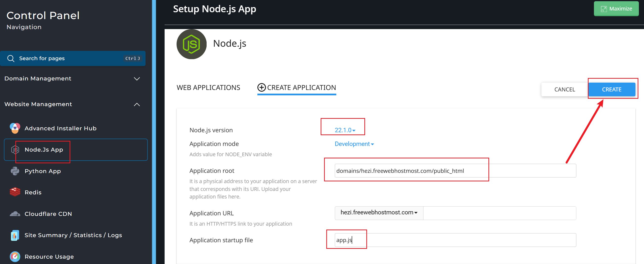Switch to the Web Applications tab
Image resolution: width=644 pixels, height=264 pixels.
tap(208, 88)
